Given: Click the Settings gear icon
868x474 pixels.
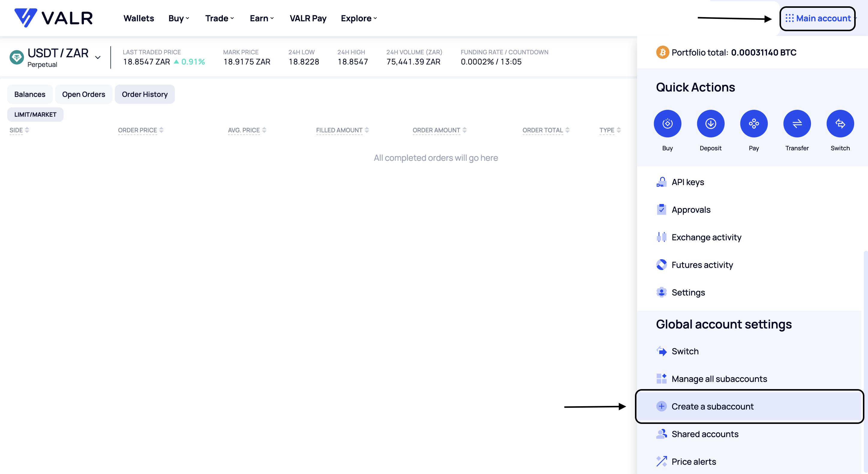Looking at the screenshot, I should click(661, 292).
